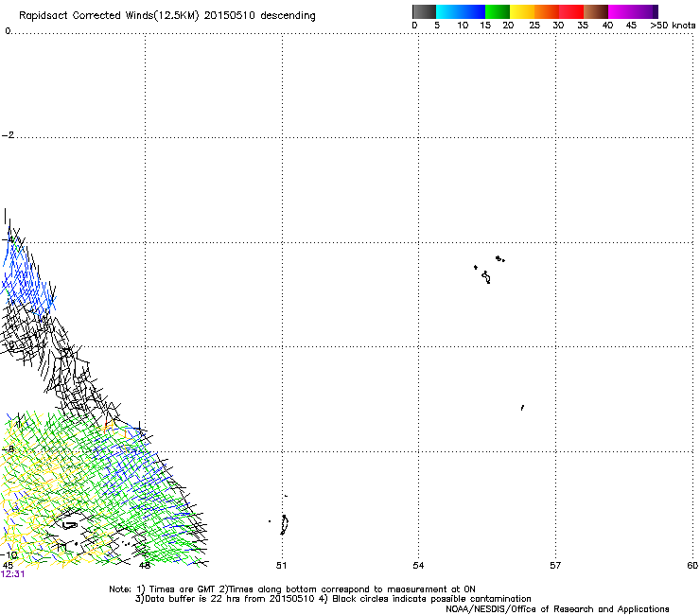This screenshot has width=700, height=615.
Task: Click the '45' longitude axis label
Action: pyautogui.click(x=8, y=566)
